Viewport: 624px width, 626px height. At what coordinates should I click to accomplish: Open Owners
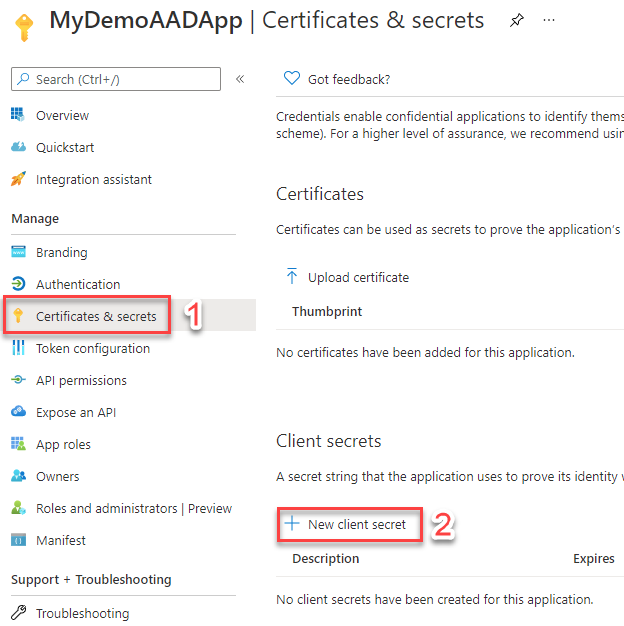pyautogui.click(x=57, y=476)
